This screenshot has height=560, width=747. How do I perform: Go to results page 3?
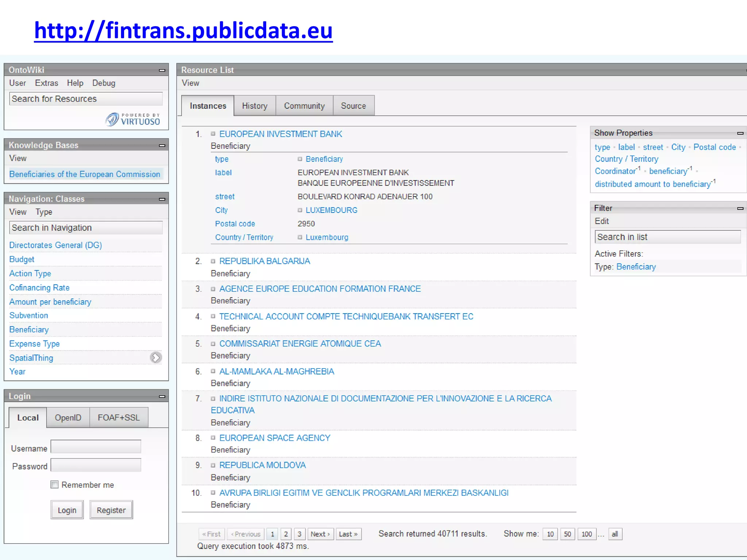click(299, 534)
